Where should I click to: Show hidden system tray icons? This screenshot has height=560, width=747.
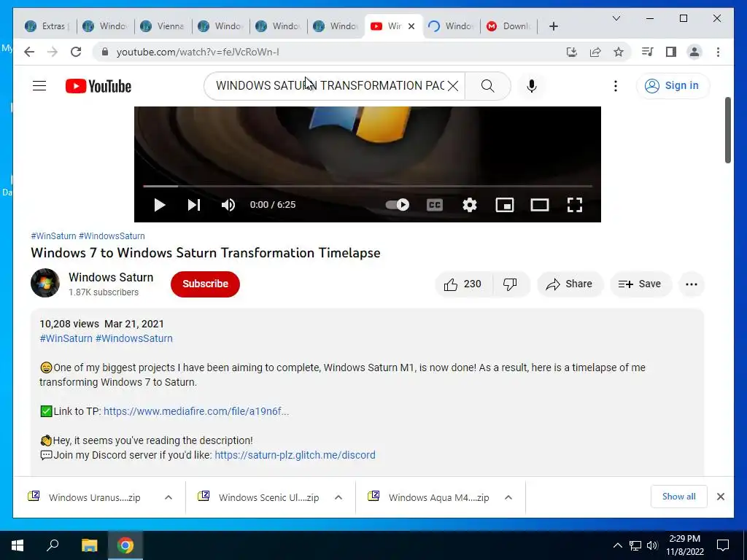click(617, 545)
